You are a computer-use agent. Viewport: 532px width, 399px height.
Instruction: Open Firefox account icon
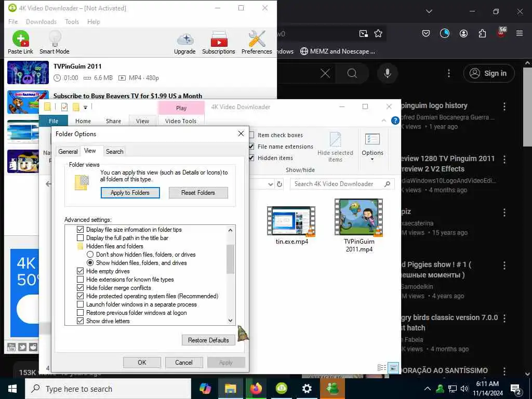tap(463, 33)
